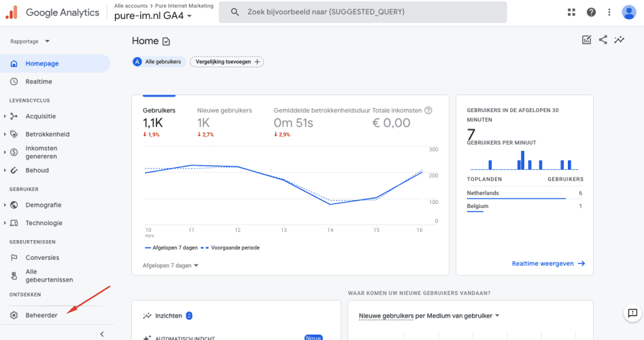Open the three-dot more options menu

609,12
